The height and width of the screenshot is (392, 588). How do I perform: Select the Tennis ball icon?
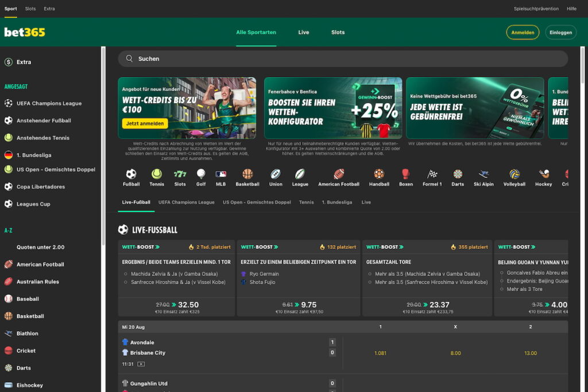point(157,174)
